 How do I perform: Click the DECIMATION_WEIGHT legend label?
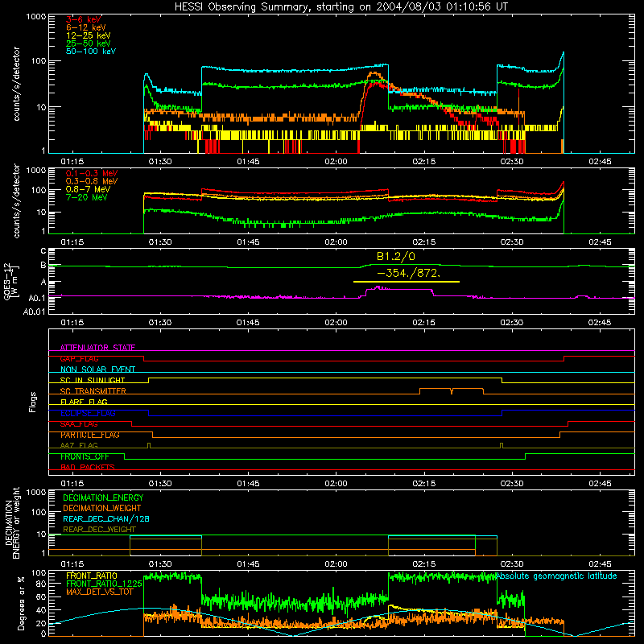click(102, 508)
